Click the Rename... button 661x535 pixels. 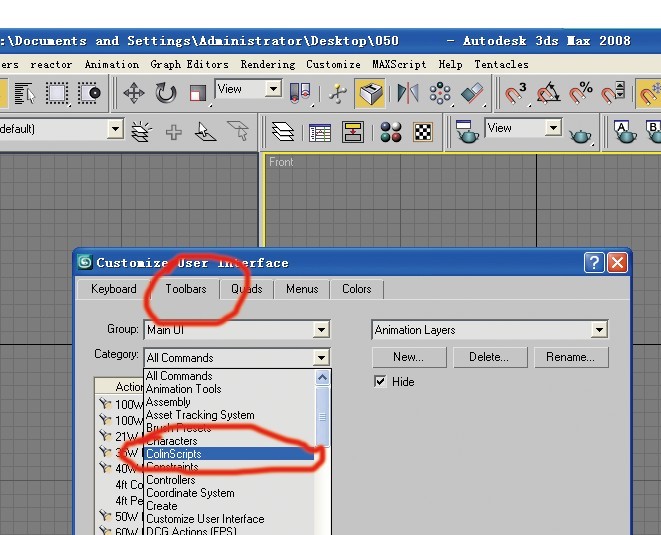[x=571, y=358]
